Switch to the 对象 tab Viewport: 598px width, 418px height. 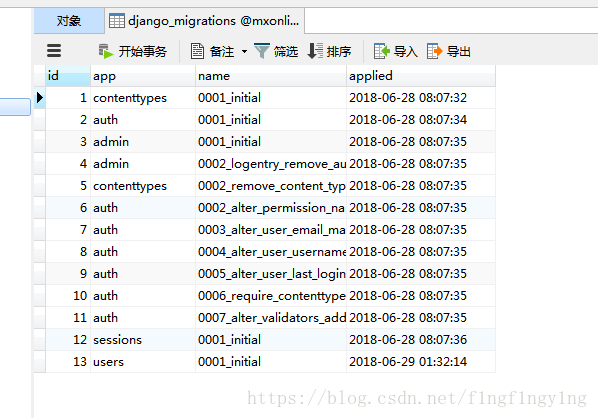click(69, 21)
